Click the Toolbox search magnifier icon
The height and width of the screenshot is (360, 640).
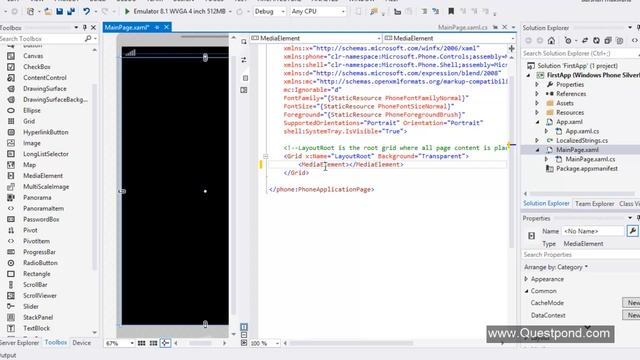pos(88,38)
